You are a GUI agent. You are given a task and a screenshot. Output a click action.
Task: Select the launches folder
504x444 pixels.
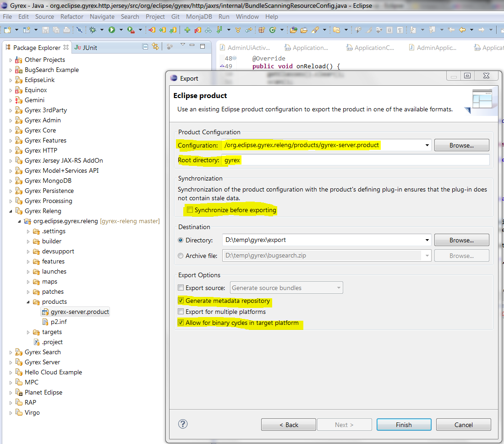50,271
